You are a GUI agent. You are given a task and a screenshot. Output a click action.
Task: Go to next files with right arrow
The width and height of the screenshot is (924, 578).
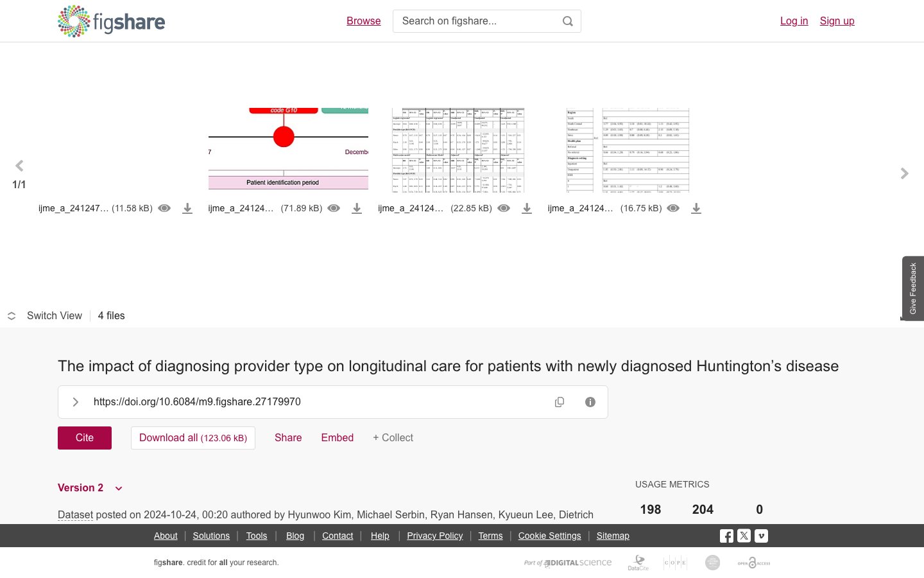(904, 173)
